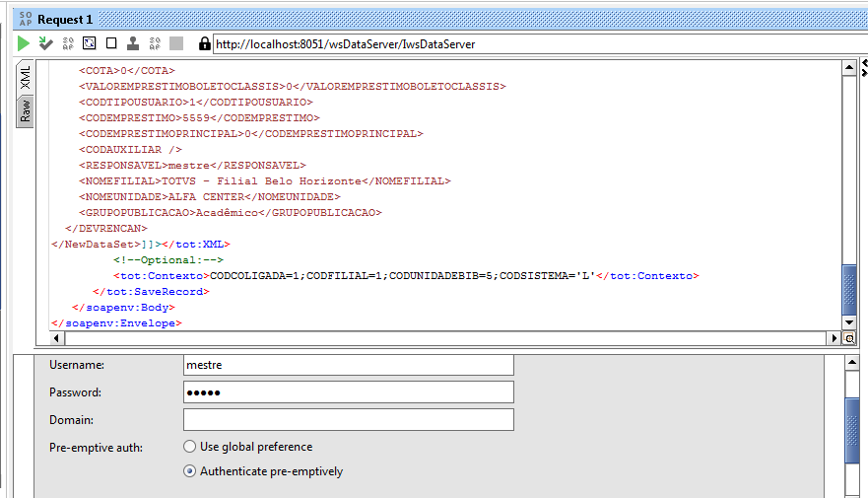Select Use global preference radio button

[x=189, y=447]
